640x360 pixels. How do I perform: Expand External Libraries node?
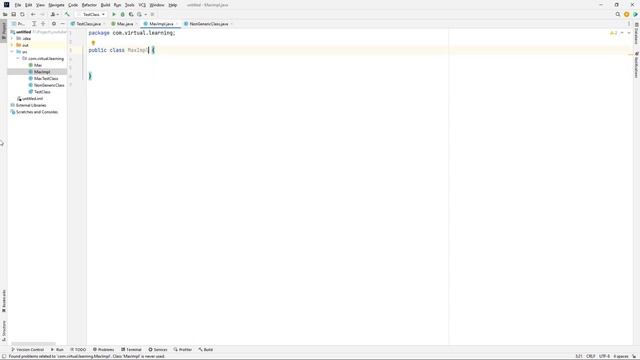click(28, 105)
